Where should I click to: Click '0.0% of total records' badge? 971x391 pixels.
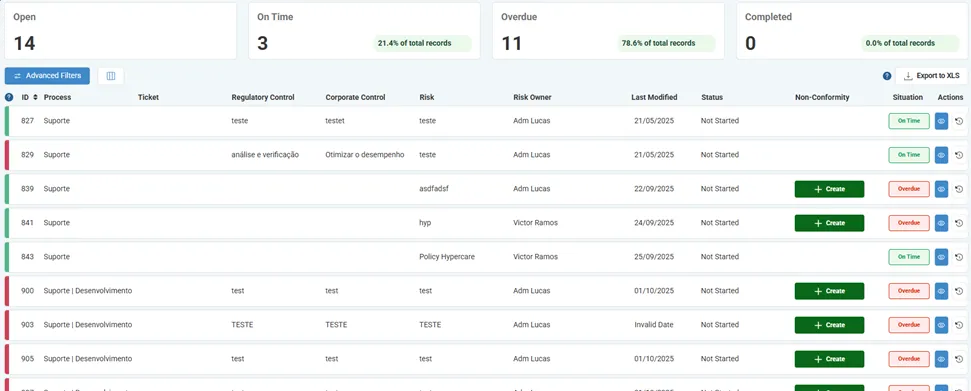pyautogui.click(x=909, y=43)
